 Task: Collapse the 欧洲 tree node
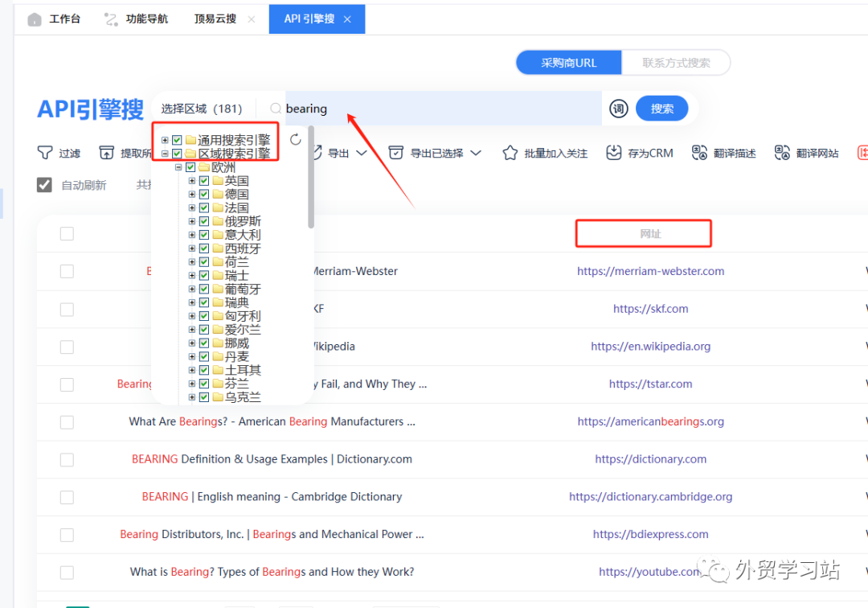(178, 167)
